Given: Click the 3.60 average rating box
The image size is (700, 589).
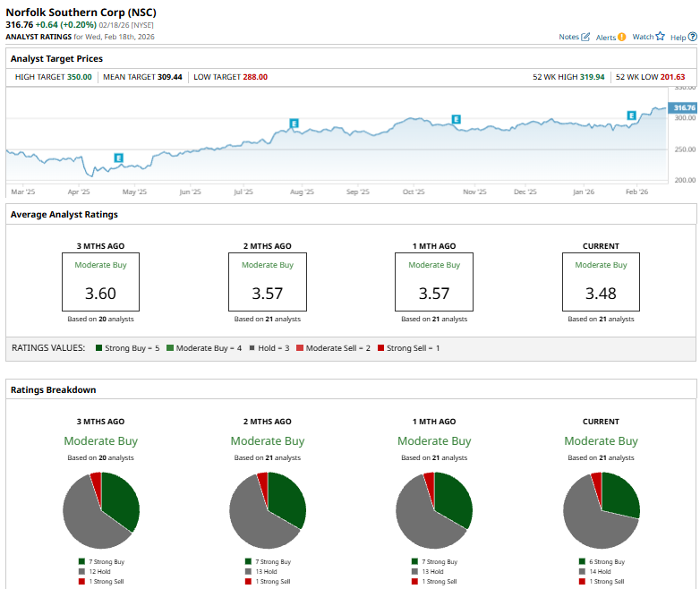Looking at the screenshot, I should coord(100,282).
